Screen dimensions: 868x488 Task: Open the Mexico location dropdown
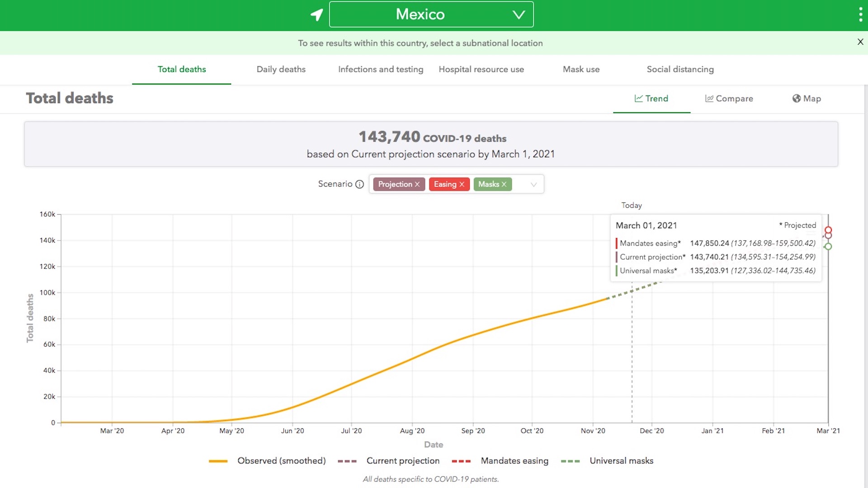[431, 14]
